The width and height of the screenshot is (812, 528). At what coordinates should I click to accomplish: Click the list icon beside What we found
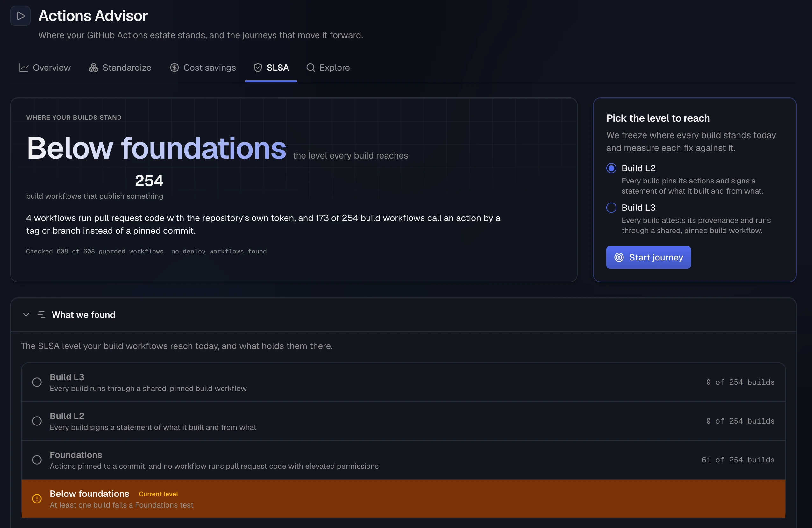click(x=41, y=315)
